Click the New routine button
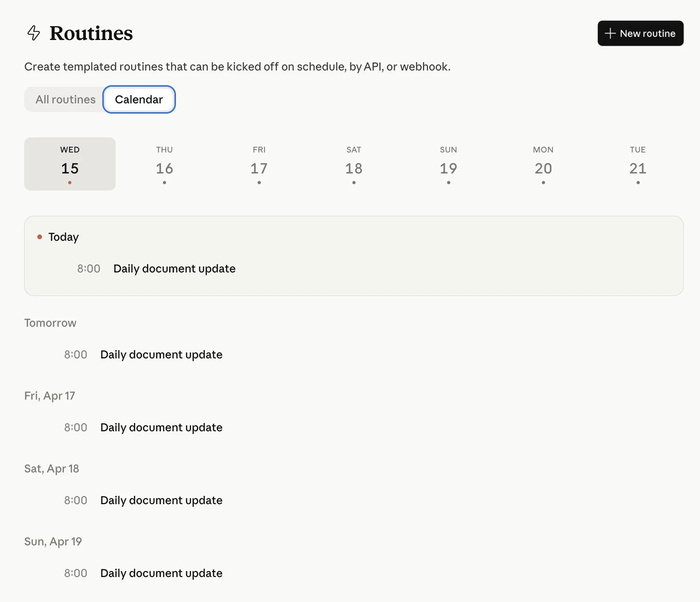This screenshot has width=700, height=602. 640,33
